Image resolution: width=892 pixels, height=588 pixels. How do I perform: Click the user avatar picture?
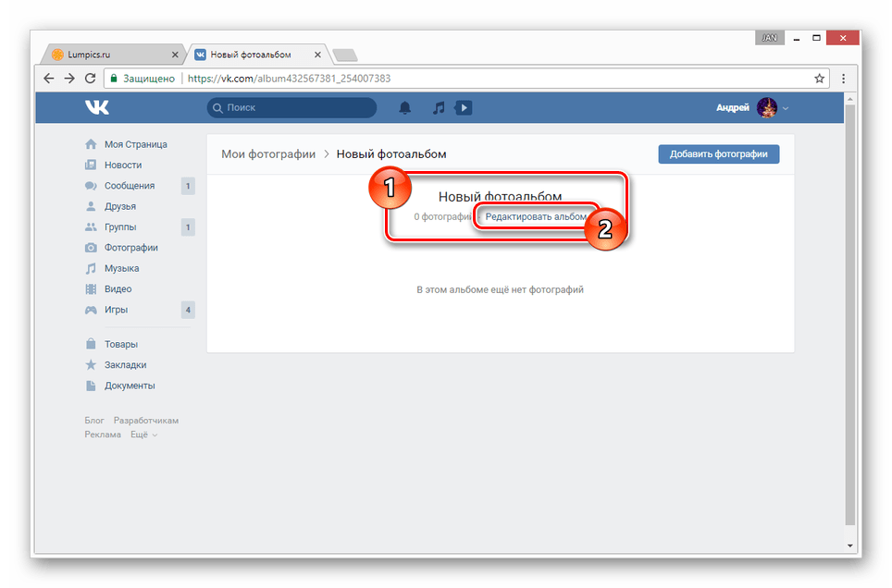click(x=767, y=107)
